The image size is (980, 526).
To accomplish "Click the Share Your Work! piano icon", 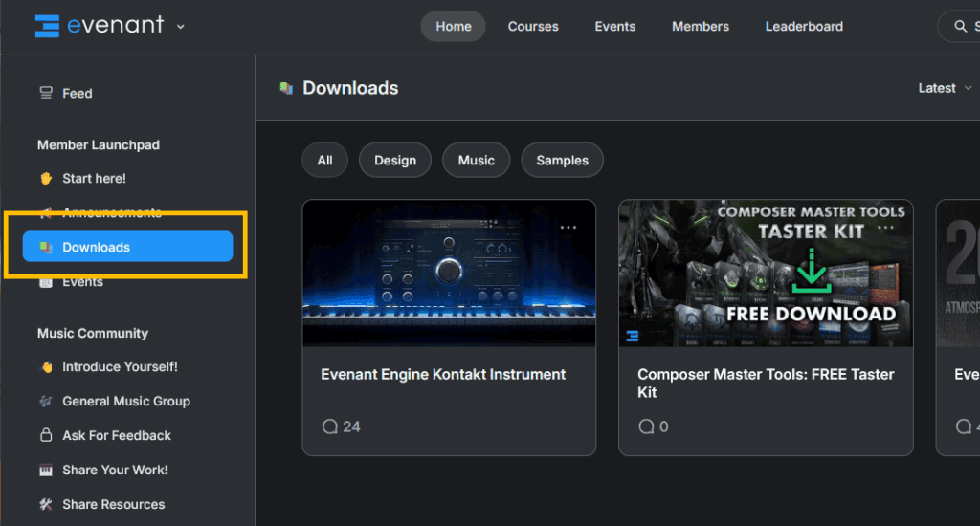I will (46, 470).
